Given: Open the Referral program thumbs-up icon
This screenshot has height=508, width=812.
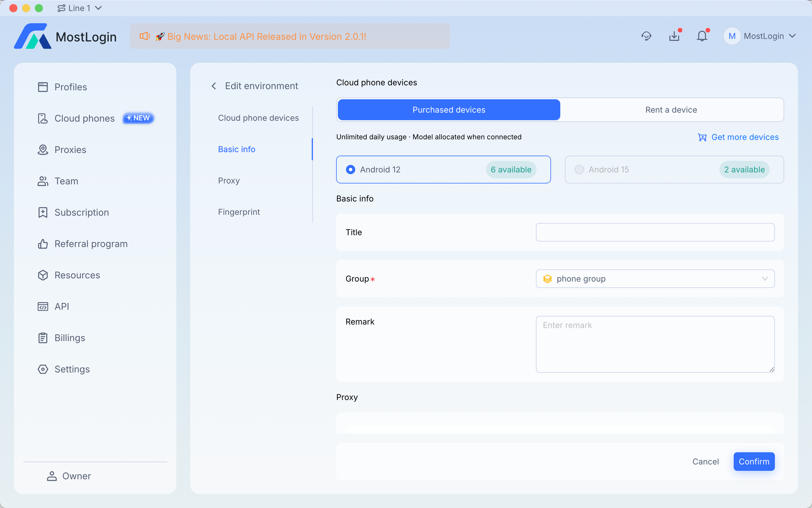Looking at the screenshot, I should click(43, 244).
